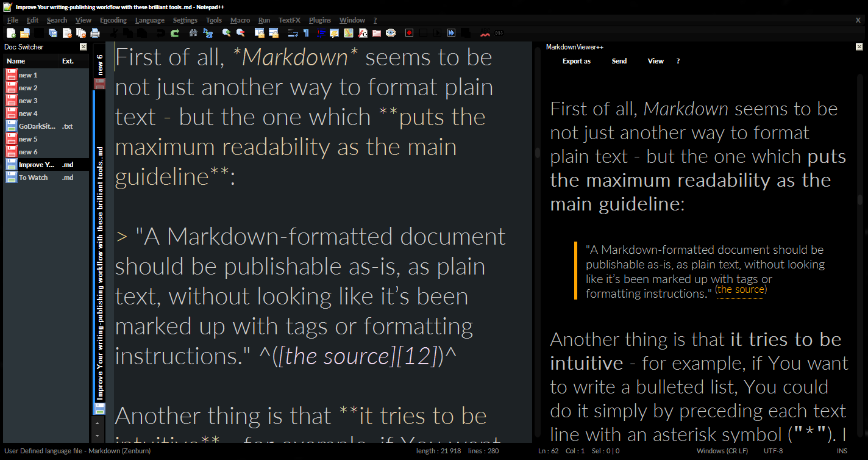Click UTF-8 in the status bar
The width and height of the screenshot is (868, 460).
pyautogui.click(x=772, y=450)
